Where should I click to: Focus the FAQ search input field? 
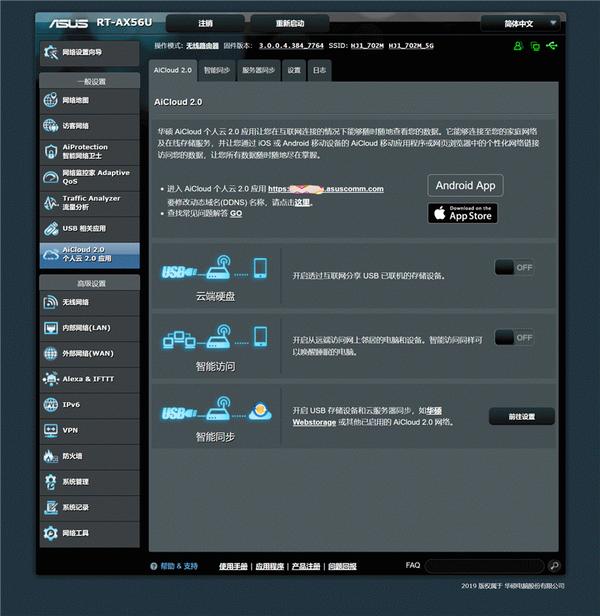tap(485, 566)
